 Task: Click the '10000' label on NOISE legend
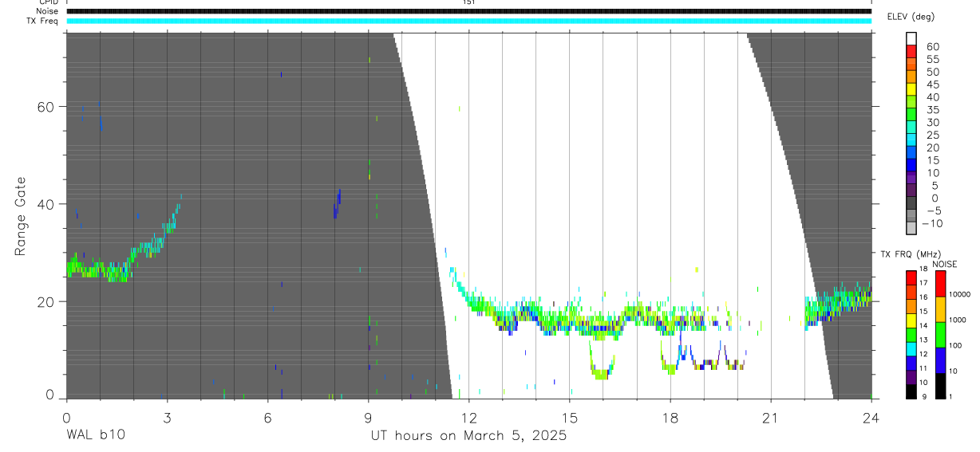(x=961, y=295)
